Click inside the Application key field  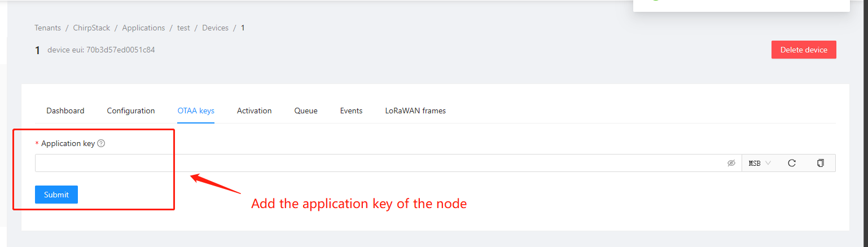pyautogui.click(x=388, y=163)
